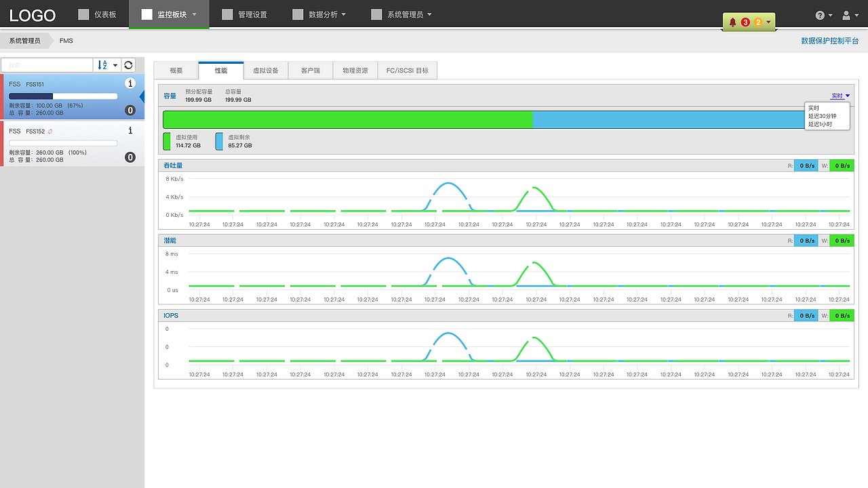Click the green 虚拟使用 legend swatch
Image resolution: width=868 pixels, height=488 pixels.
(x=167, y=142)
